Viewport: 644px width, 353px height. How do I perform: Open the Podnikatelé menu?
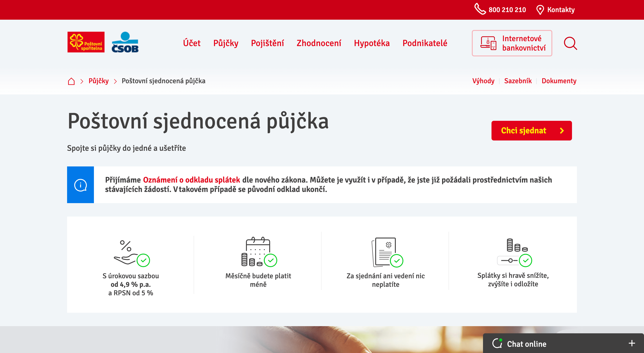[425, 43]
